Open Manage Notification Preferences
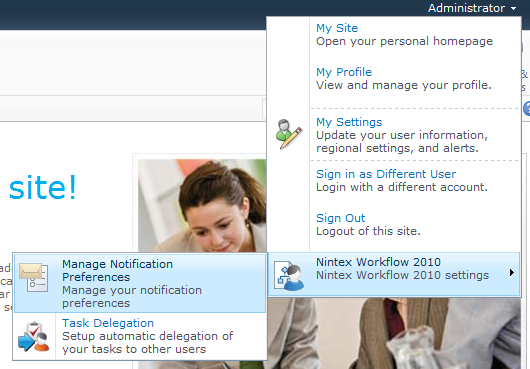This screenshot has height=369, width=530. 140,283
